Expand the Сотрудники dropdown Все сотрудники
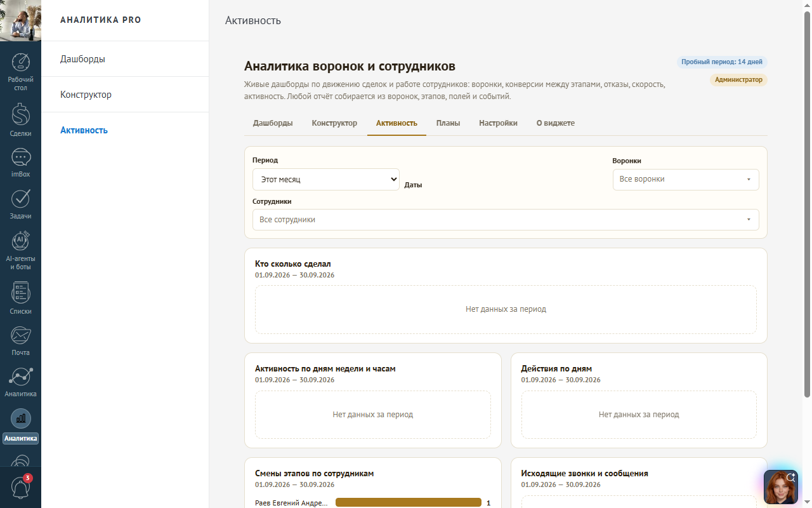The height and width of the screenshot is (508, 812). click(506, 220)
